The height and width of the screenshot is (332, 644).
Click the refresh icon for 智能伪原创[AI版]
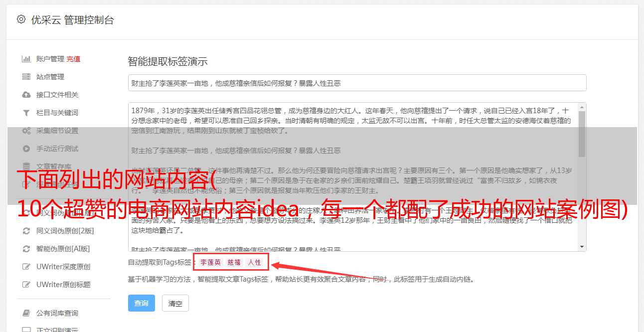[x=26, y=249]
